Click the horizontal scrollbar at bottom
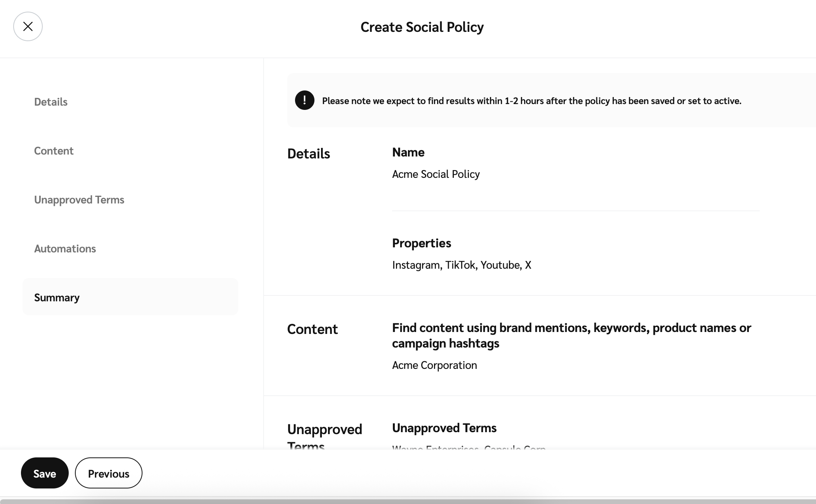 pyautogui.click(x=408, y=501)
